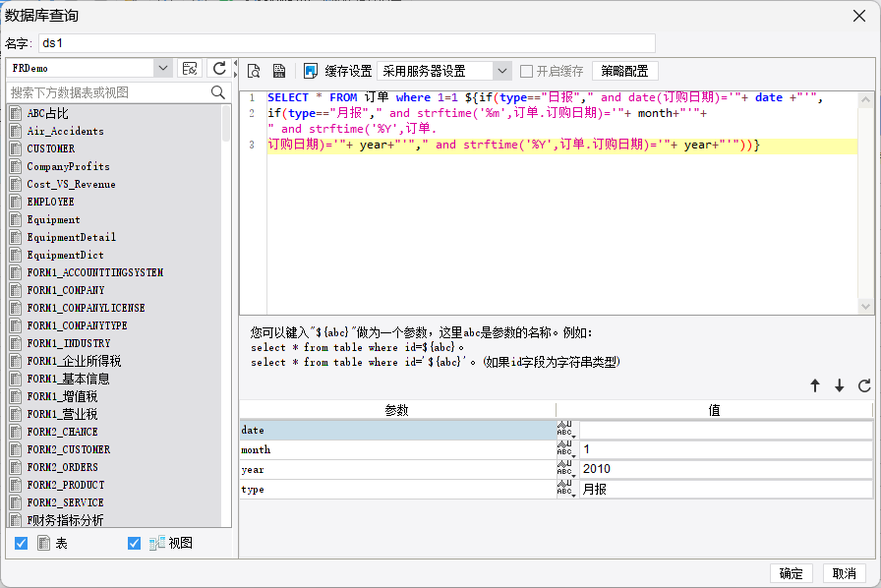Click the type icon for year value
This screenshot has width=881, height=588.
pyautogui.click(x=566, y=469)
